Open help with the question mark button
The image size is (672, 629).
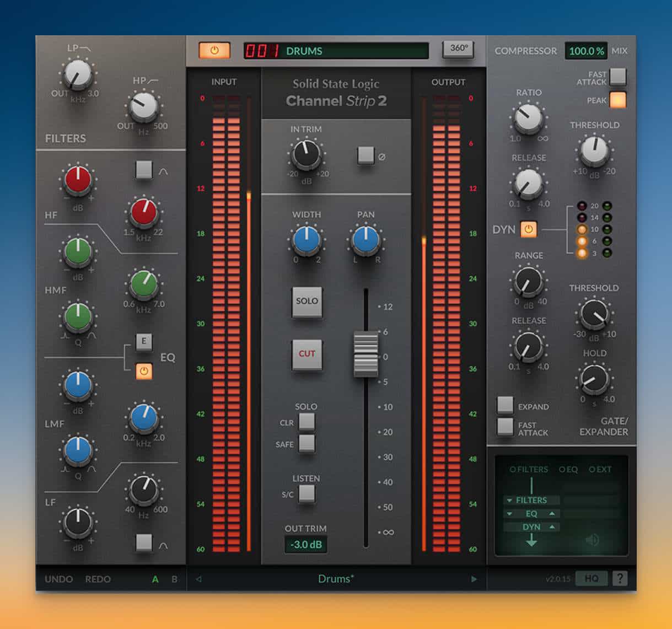click(x=620, y=578)
